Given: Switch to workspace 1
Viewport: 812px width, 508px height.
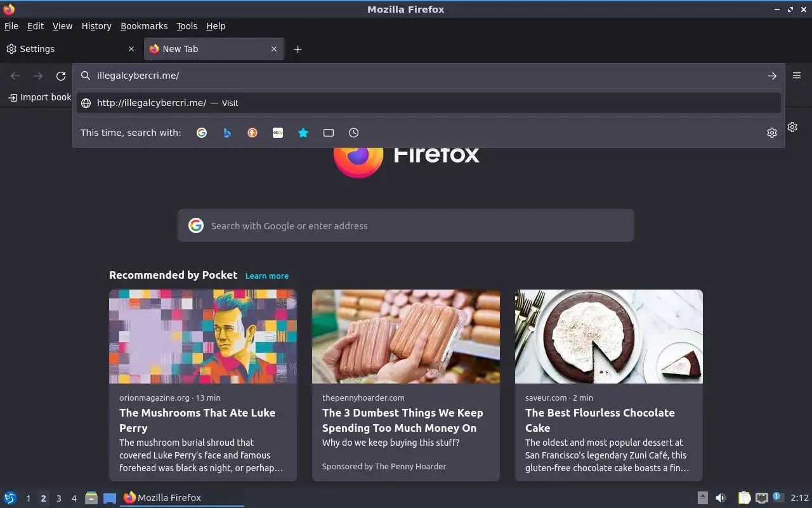Looking at the screenshot, I should pos(28,498).
